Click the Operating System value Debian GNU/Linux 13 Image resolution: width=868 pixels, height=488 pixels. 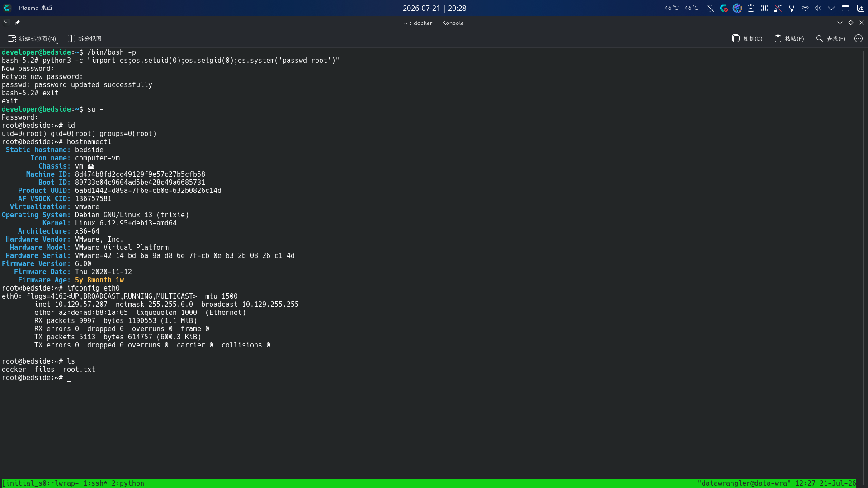tap(132, 215)
